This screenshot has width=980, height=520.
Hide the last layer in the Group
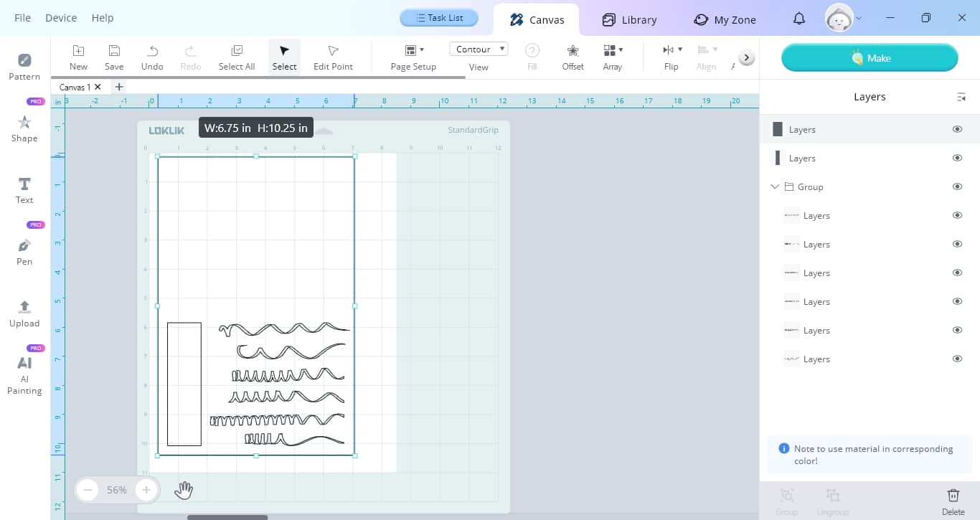(x=957, y=359)
